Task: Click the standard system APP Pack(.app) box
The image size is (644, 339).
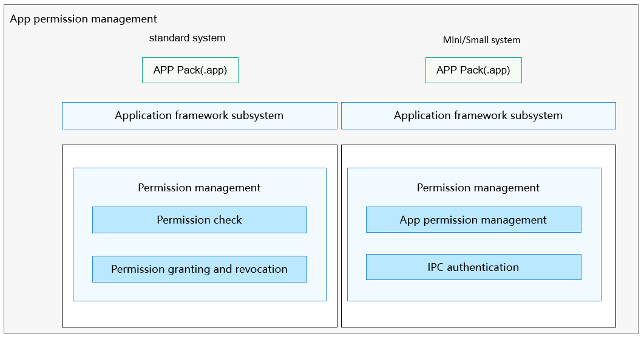Action: click(x=190, y=70)
